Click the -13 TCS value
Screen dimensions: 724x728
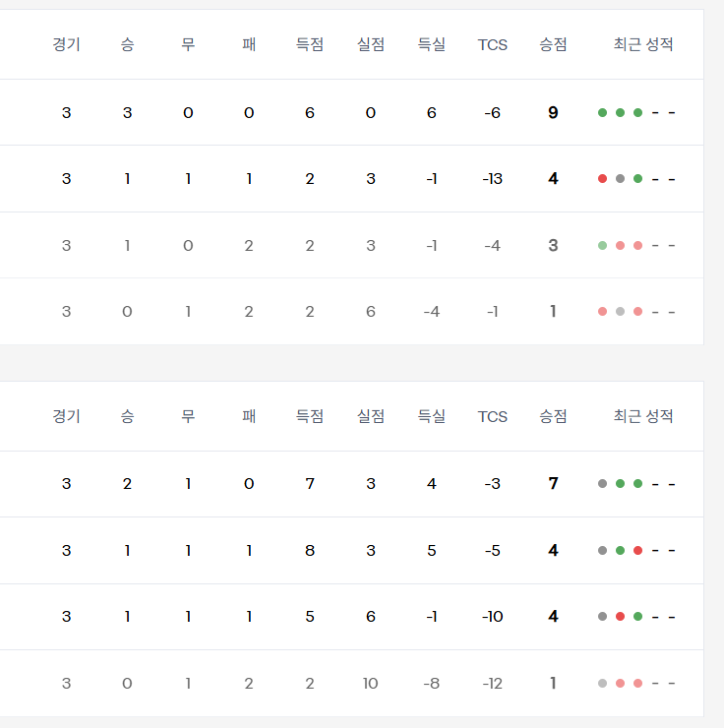(x=493, y=179)
